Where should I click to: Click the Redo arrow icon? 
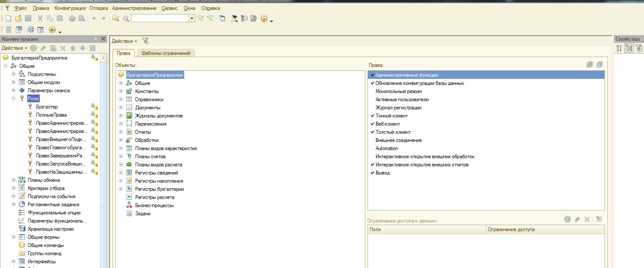(103, 18)
